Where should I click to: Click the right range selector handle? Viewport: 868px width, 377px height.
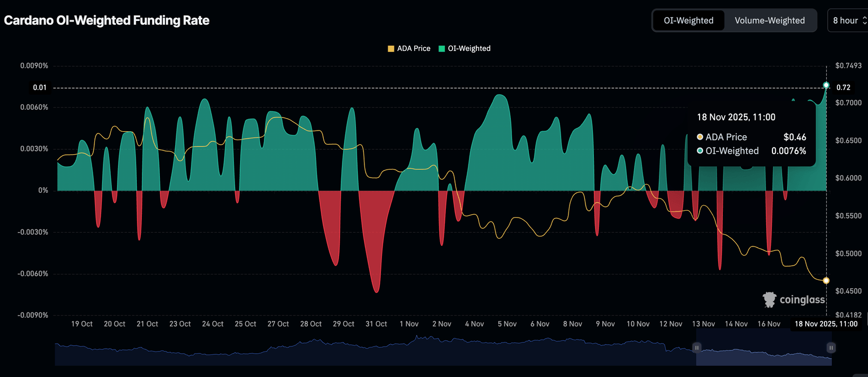(830, 348)
